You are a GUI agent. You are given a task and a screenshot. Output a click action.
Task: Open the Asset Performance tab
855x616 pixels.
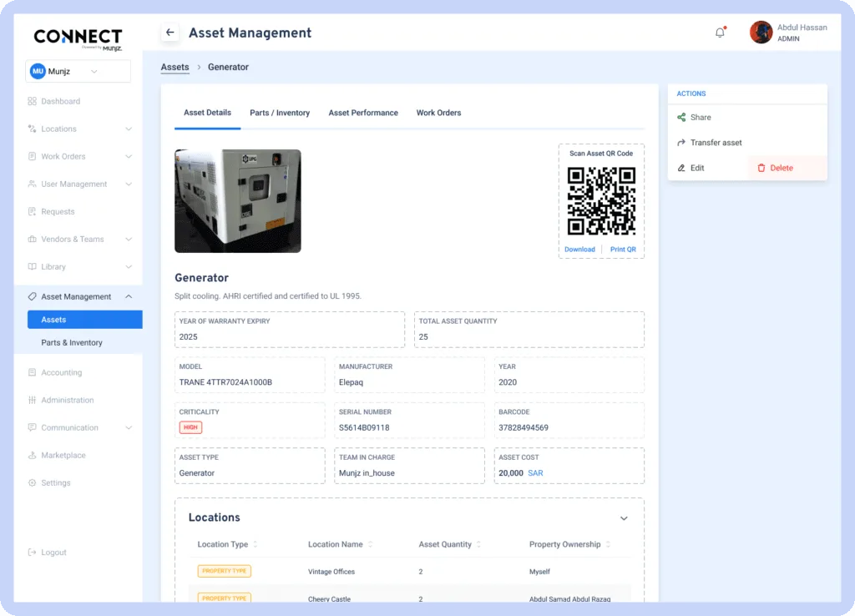coord(363,113)
